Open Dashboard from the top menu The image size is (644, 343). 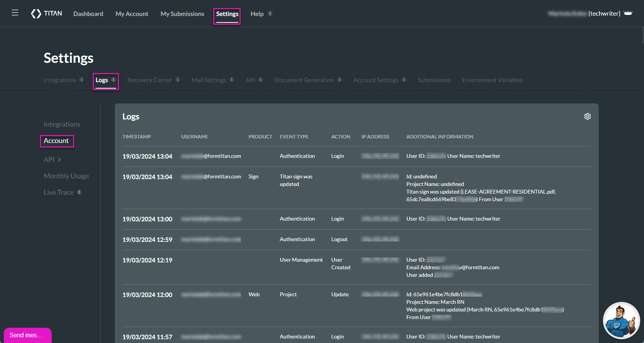click(x=88, y=14)
